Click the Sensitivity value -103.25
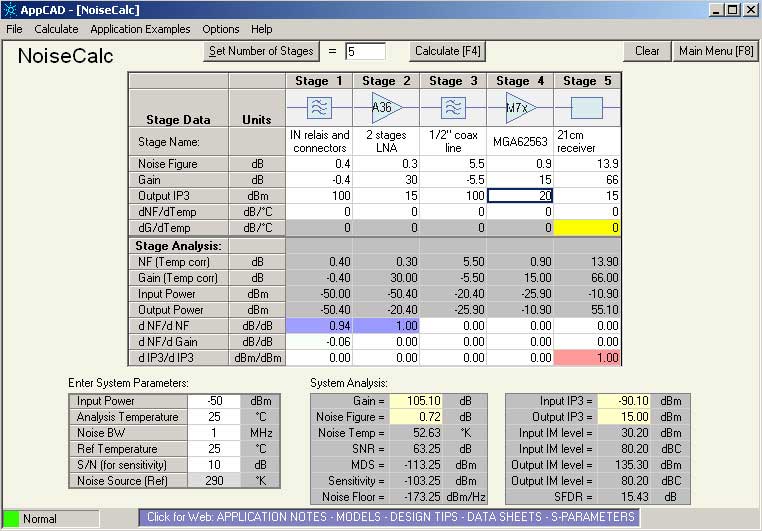This screenshot has height=531, width=762. [416, 481]
